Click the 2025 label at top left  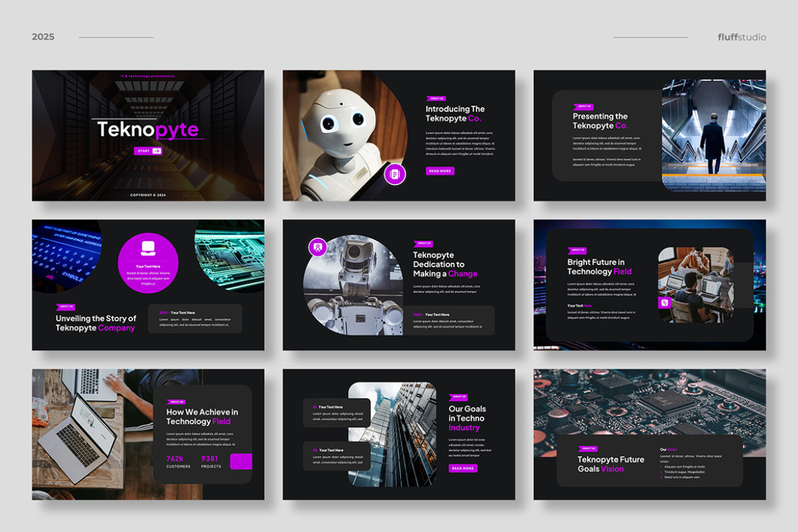[43, 37]
